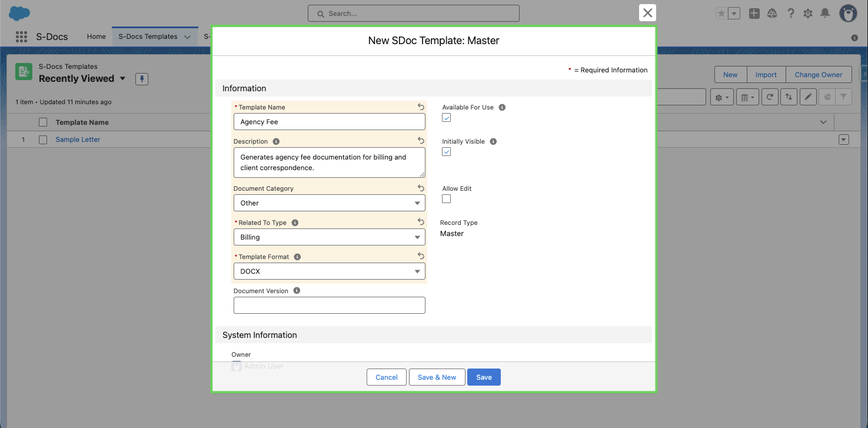The width and height of the screenshot is (868, 428).
Task: Undo changes to Template Format field
Action: [421, 256]
